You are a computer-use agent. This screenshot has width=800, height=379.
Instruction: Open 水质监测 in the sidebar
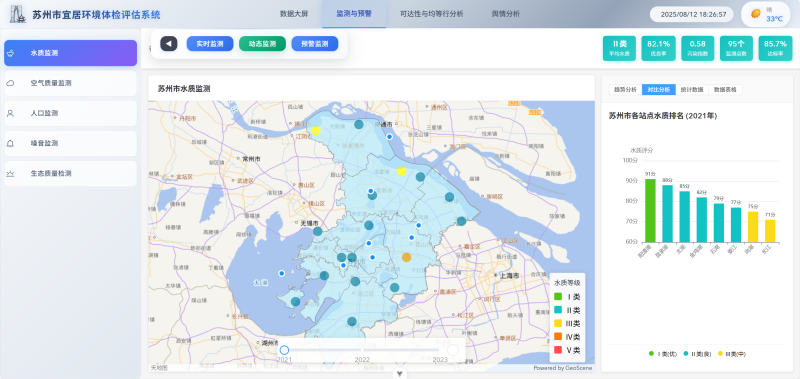click(x=70, y=53)
